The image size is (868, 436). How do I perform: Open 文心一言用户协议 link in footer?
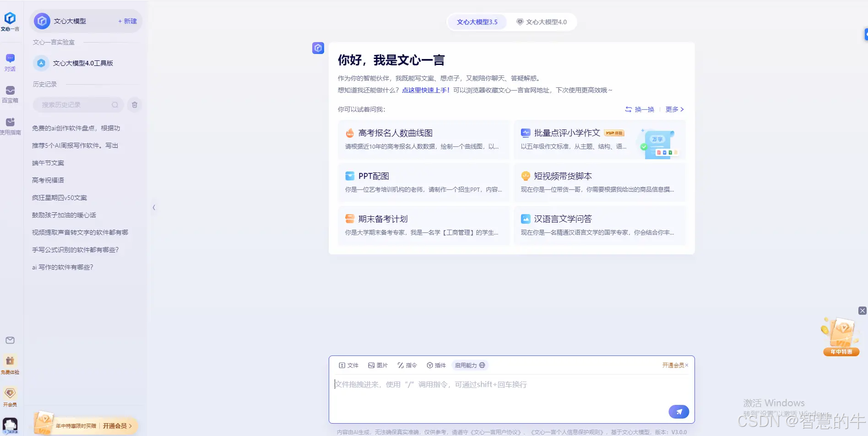(x=495, y=432)
